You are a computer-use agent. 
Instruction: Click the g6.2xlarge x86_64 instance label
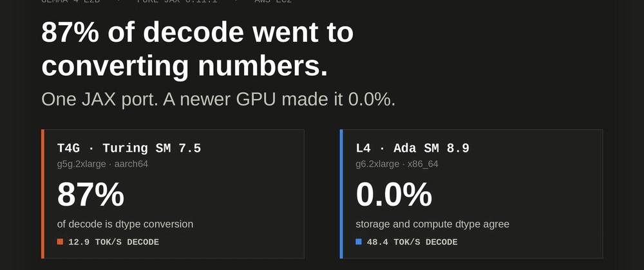coord(397,165)
